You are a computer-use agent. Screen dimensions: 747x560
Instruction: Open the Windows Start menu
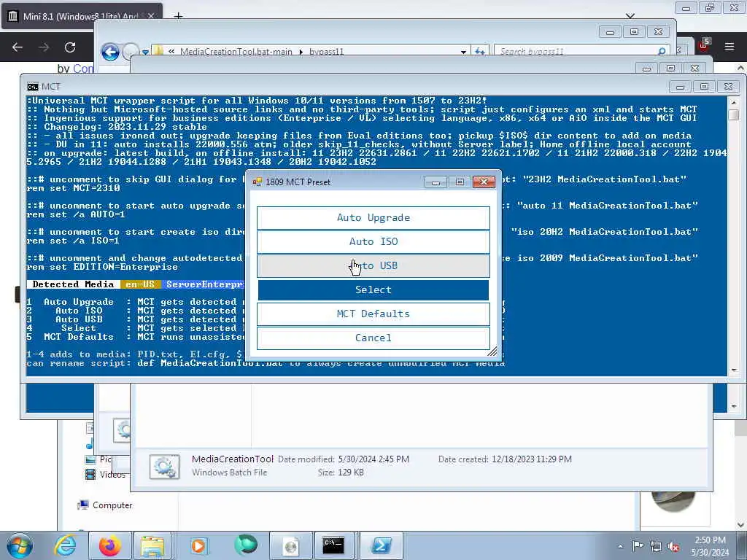click(x=19, y=545)
